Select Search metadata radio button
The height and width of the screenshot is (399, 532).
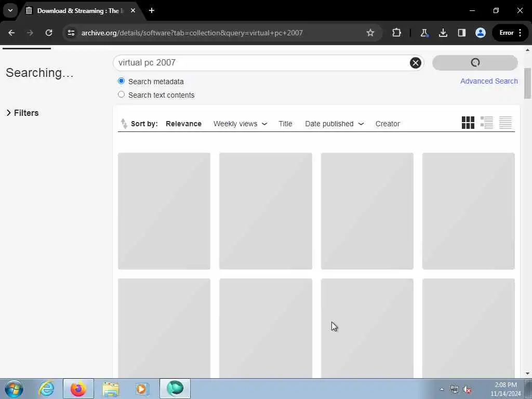(x=121, y=81)
